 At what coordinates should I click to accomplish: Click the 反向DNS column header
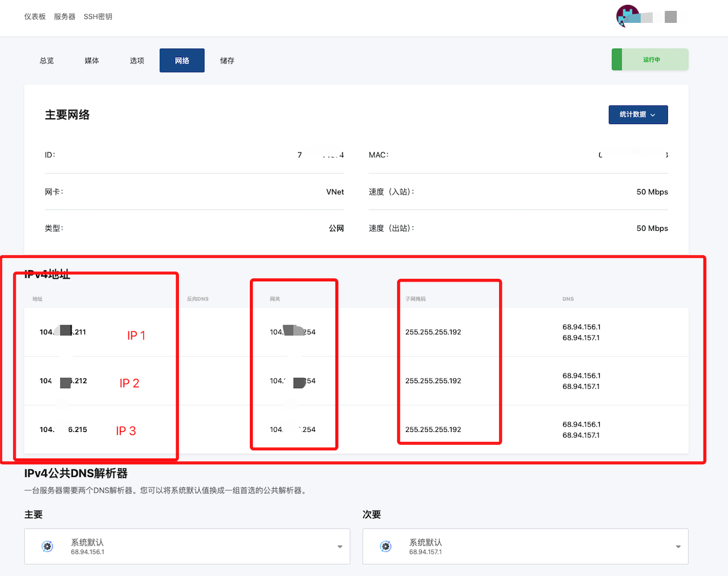198,299
